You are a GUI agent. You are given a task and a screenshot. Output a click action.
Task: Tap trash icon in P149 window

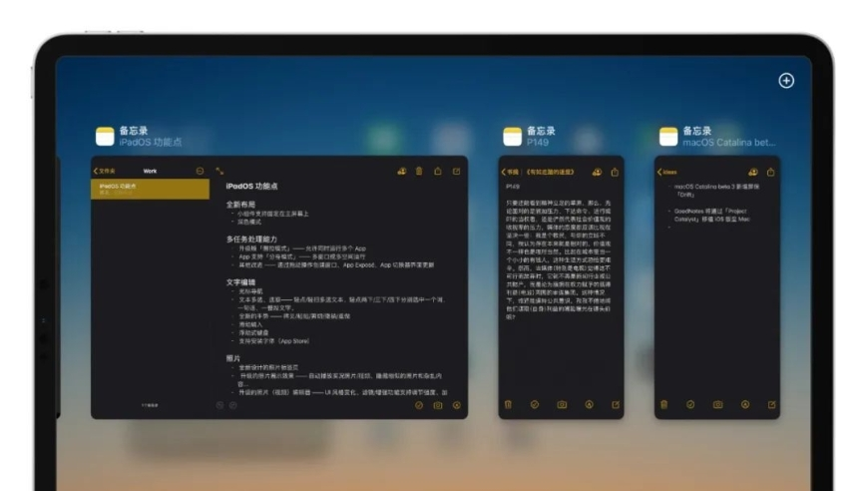pos(508,404)
